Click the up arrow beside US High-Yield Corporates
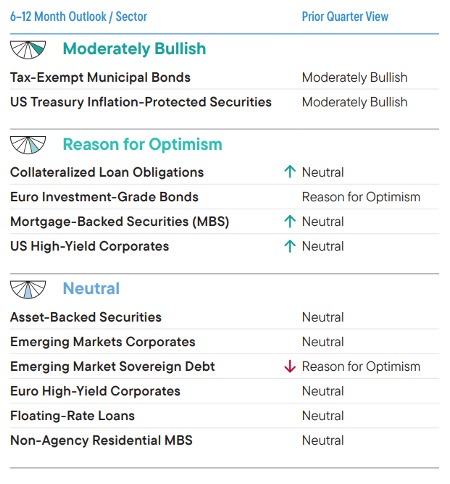The image size is (450, 484). (290, 246)
